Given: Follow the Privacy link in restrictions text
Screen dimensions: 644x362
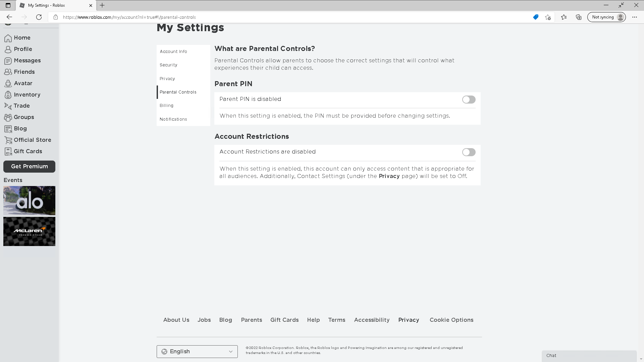Looking at the screenshot, I should tap(389, 176).
